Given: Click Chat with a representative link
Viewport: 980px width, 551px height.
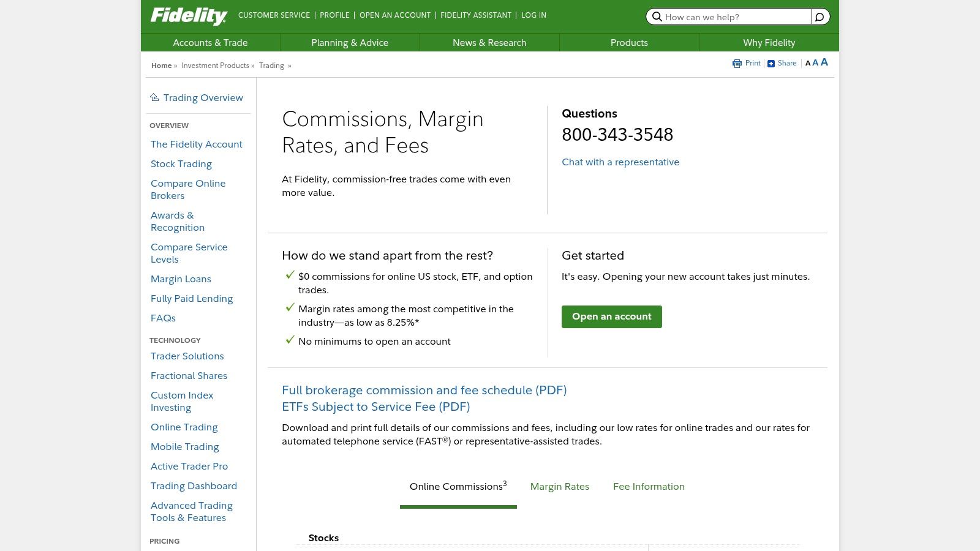Looking at the screenshot, I should click(x=620, y=162).
